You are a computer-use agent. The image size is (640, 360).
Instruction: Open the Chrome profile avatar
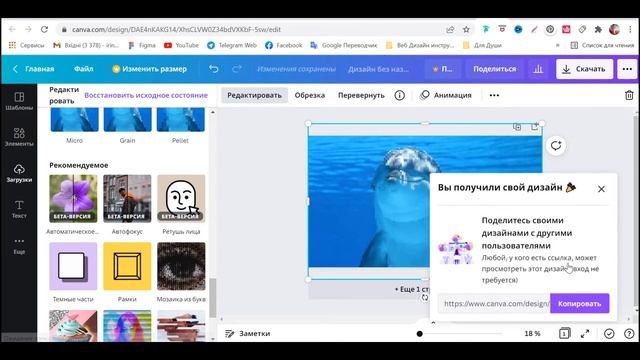pos(614,29)
